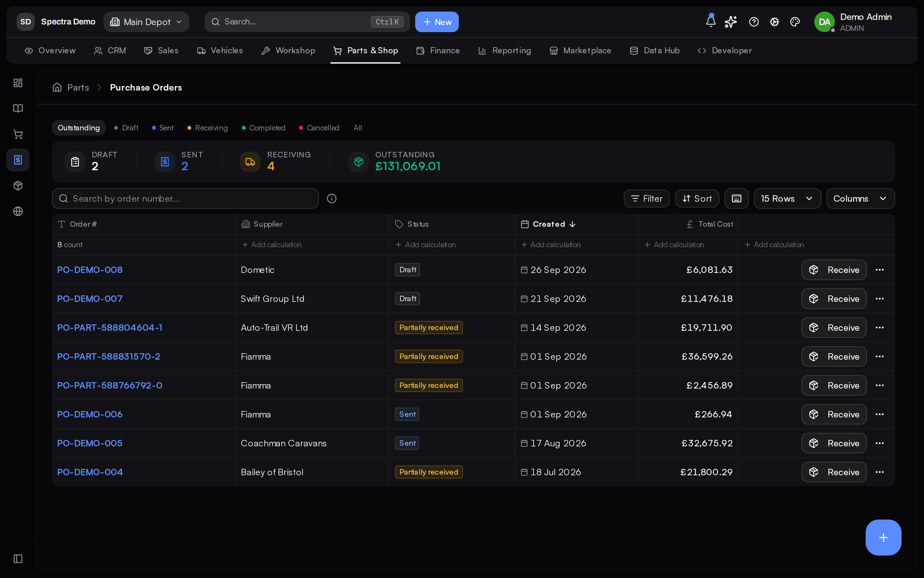Click the Sort button
924x578 pixels.
click(x=697, y=198)
